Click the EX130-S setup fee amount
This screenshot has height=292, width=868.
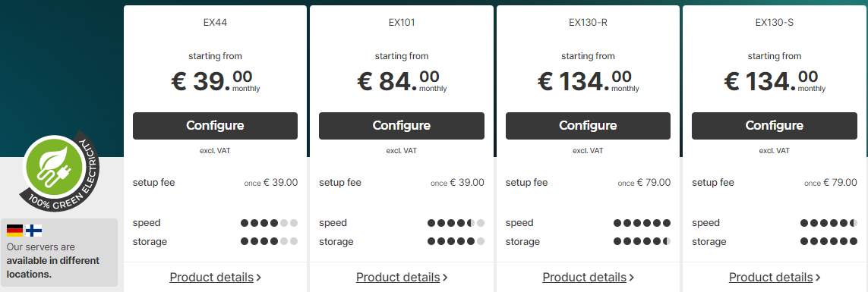click(x=830, y=183)
